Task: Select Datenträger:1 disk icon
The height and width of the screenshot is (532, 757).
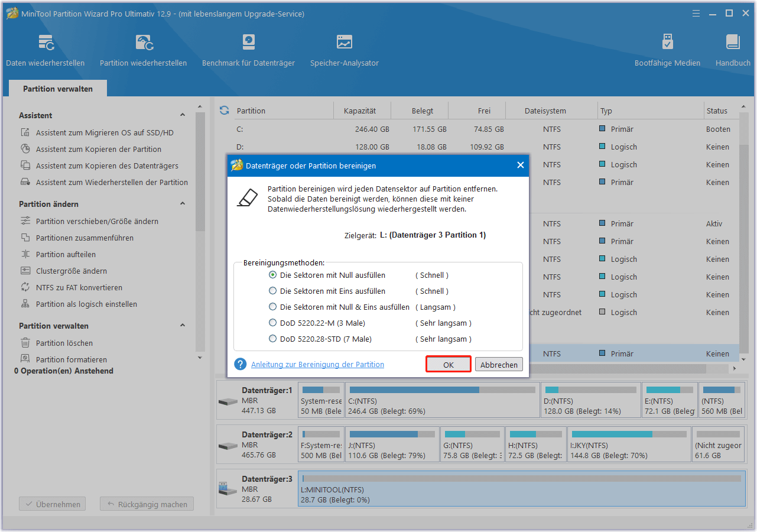Action: (x=228, y=402)
